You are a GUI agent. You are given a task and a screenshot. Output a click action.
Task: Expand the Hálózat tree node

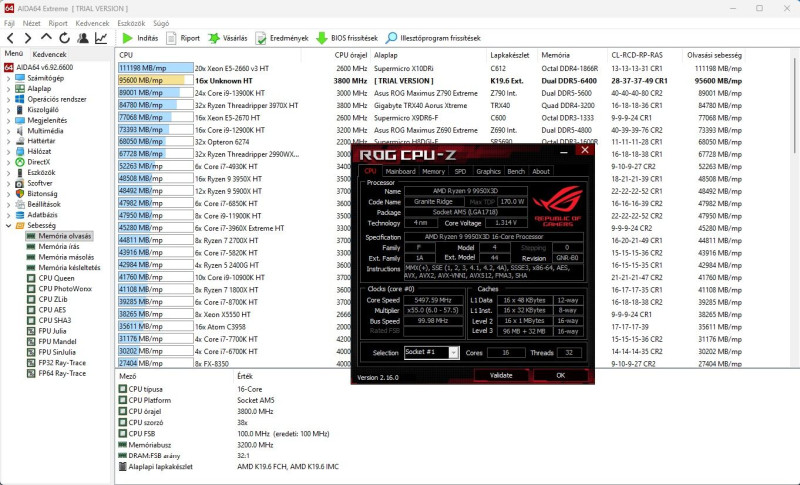pyautogui.click(x=8, y=151)
